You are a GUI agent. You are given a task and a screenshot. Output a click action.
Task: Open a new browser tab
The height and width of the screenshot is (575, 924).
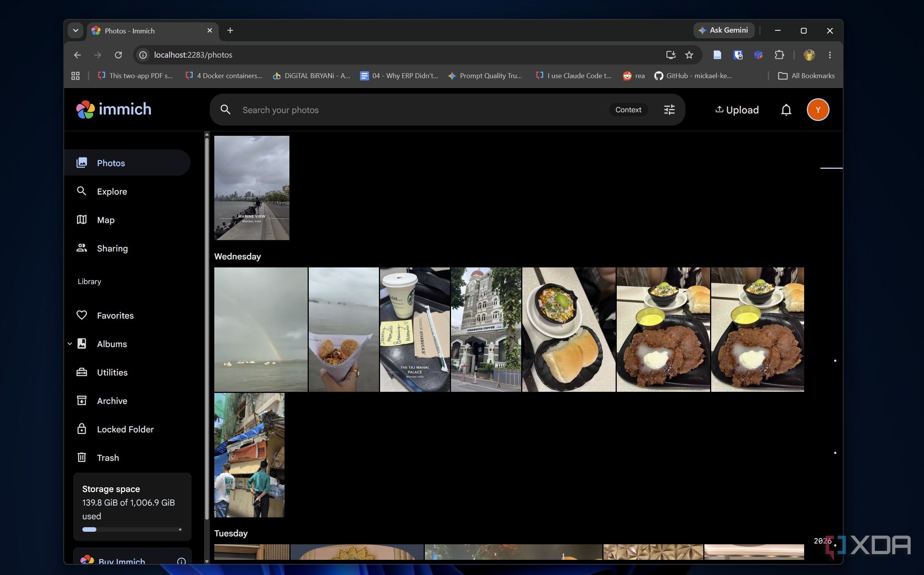[230, 30]
